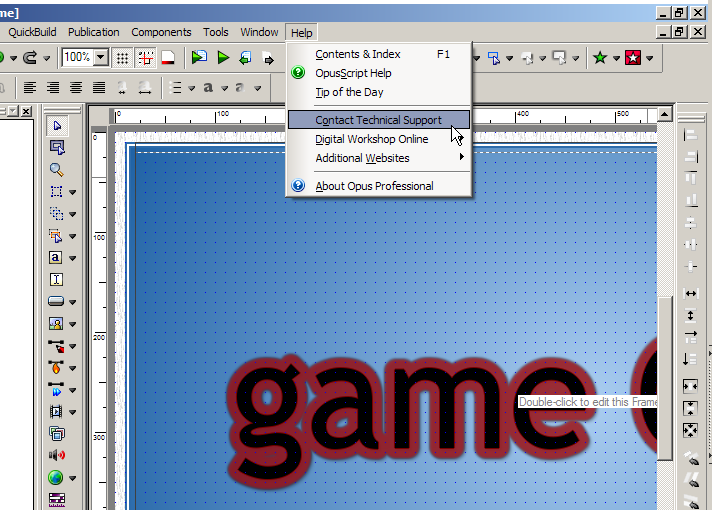Click the bullet list icon
The height and width of the screenshot is (510, 712).
tap(175, 87)
